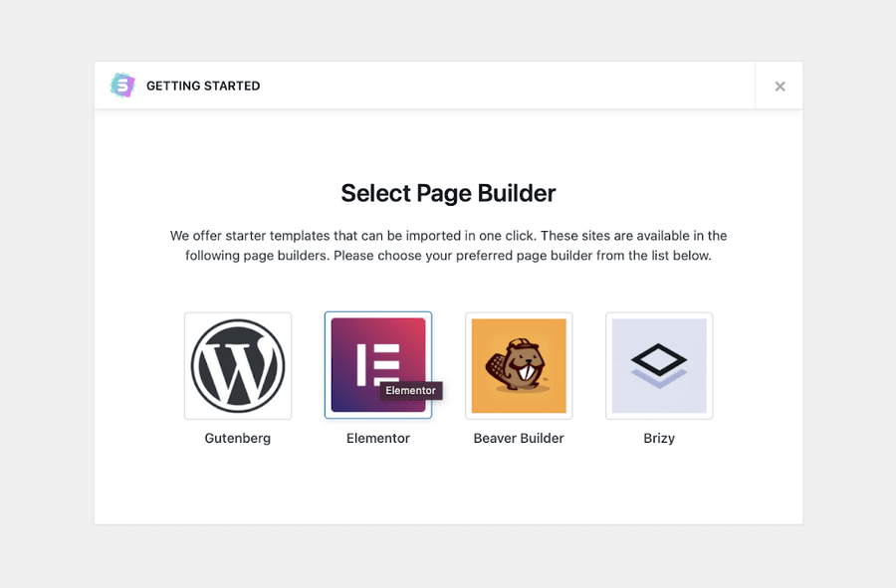Click the "Beaver Builder" label text
Viewport: 896px width, 588px height.
click(x=519, y=438)
